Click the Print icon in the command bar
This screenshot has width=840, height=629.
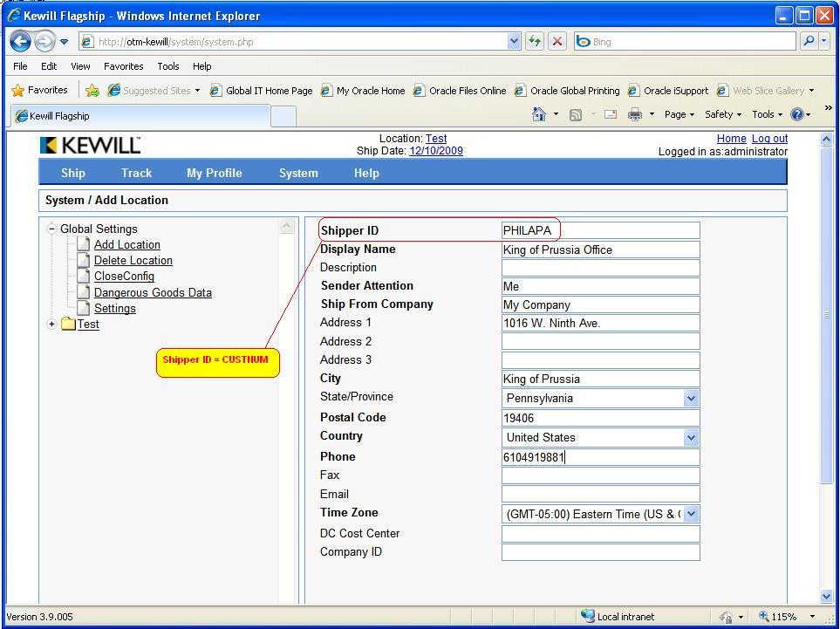635,114
